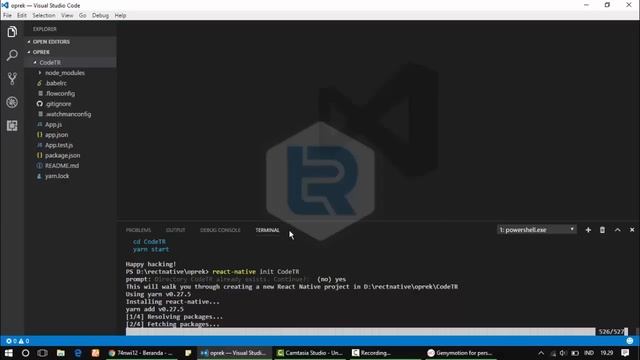Switch to Camtasia Studio taskbar window

click(310, 353)
